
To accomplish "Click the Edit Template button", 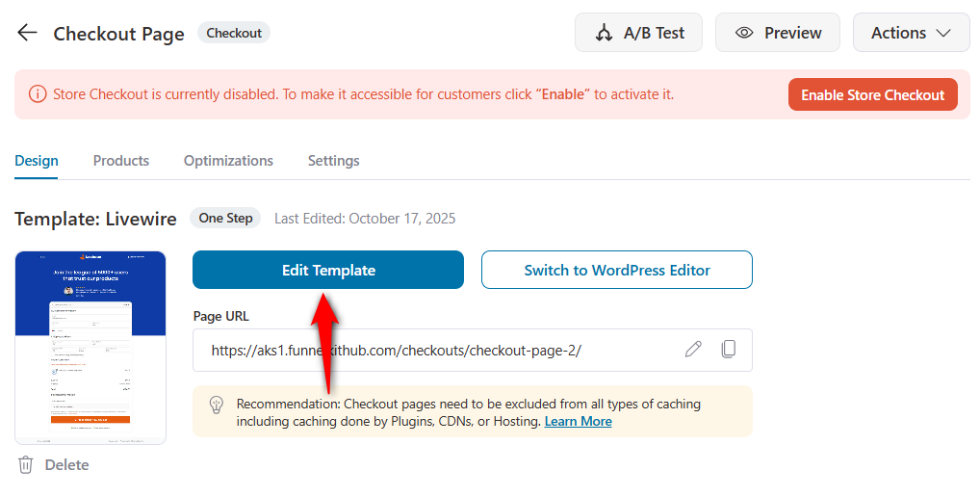I will coord(328,271).
